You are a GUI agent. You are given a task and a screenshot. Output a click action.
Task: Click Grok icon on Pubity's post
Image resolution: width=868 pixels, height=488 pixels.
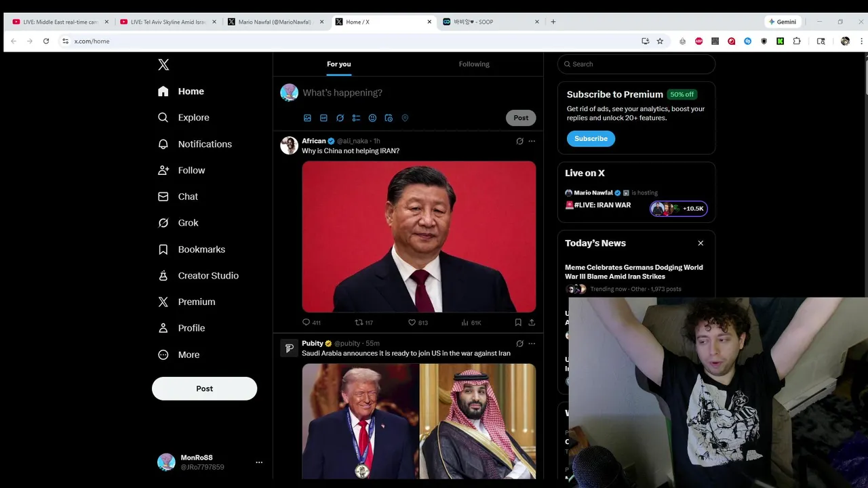coord(519,344)
